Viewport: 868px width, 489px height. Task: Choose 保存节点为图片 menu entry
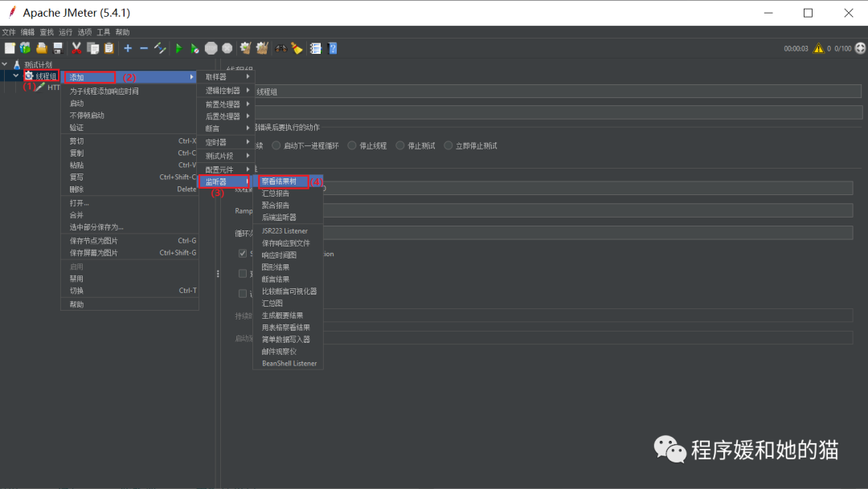tap(129, 241)
